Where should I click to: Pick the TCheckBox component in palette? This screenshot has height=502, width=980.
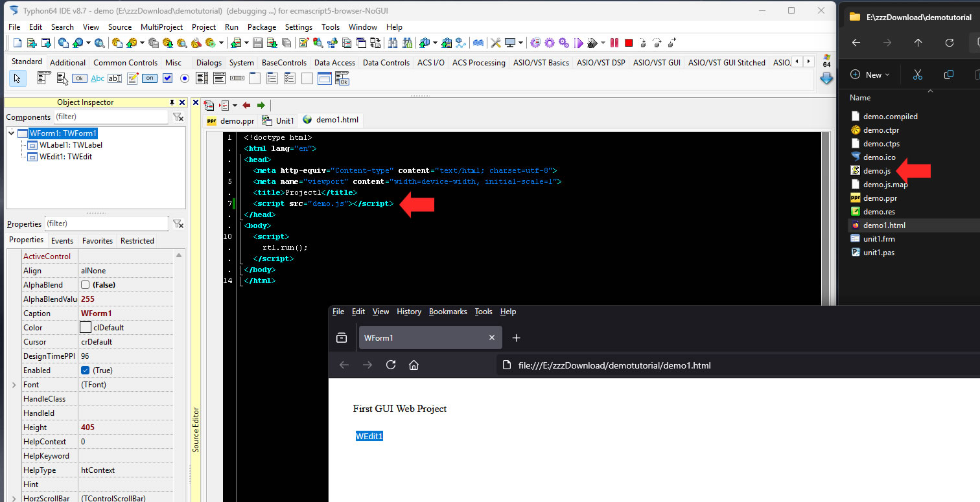tap(167, 78)
